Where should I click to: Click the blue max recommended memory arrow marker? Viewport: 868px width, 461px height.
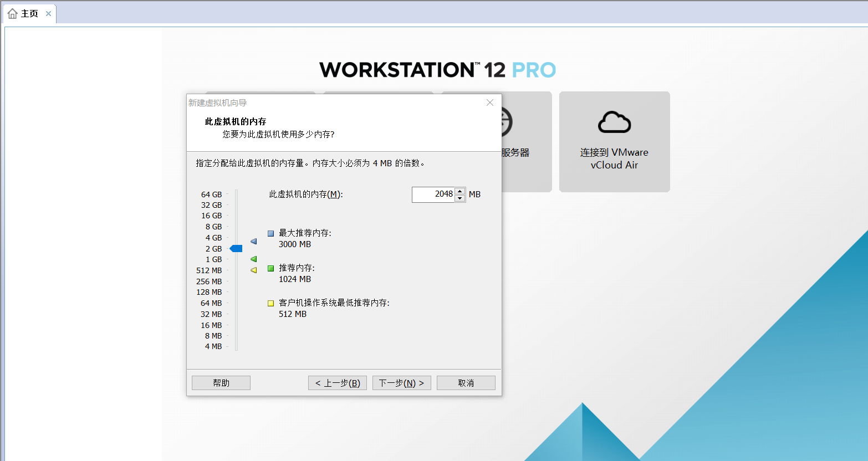pyautogui.click(x=254, y=242)
